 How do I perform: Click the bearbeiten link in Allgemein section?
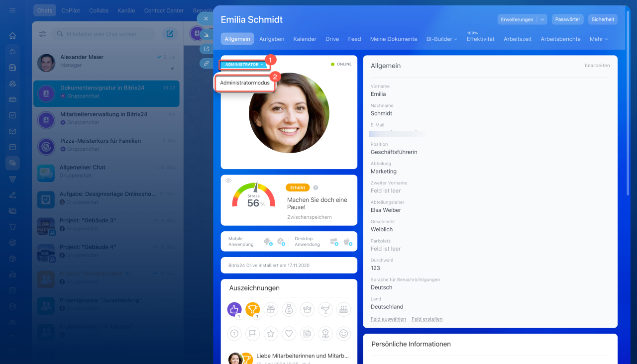click(x=597, y=66)
